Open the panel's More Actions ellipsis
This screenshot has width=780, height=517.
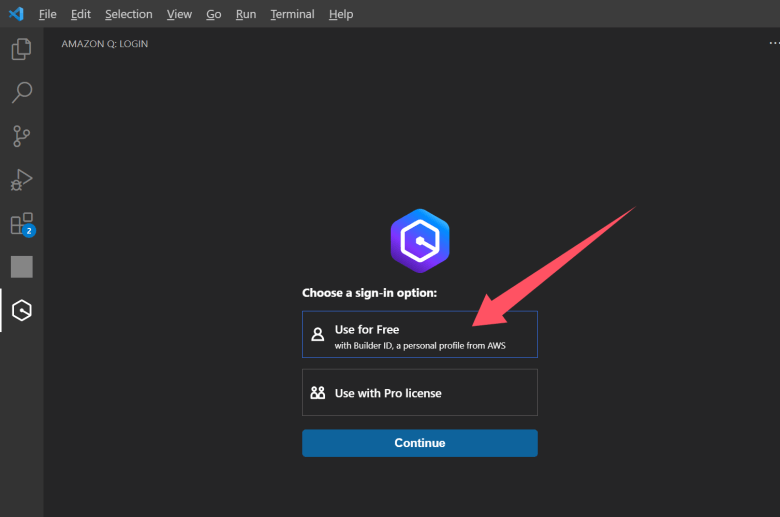773,44
